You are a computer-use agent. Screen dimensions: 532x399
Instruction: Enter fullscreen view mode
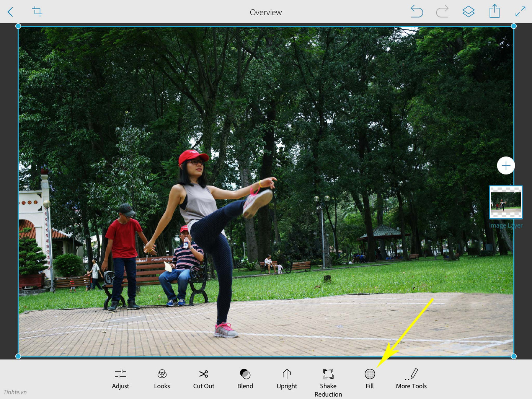[x=520, y=11]
